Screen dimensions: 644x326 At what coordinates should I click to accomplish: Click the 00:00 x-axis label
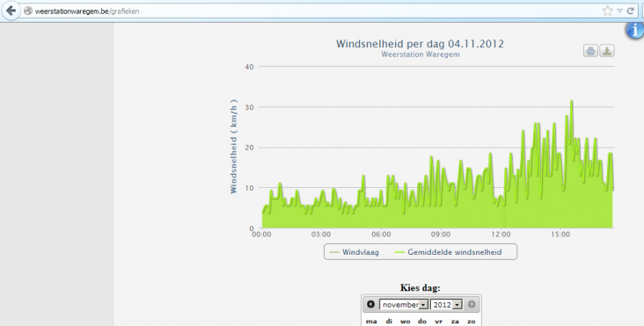point(261,235)
